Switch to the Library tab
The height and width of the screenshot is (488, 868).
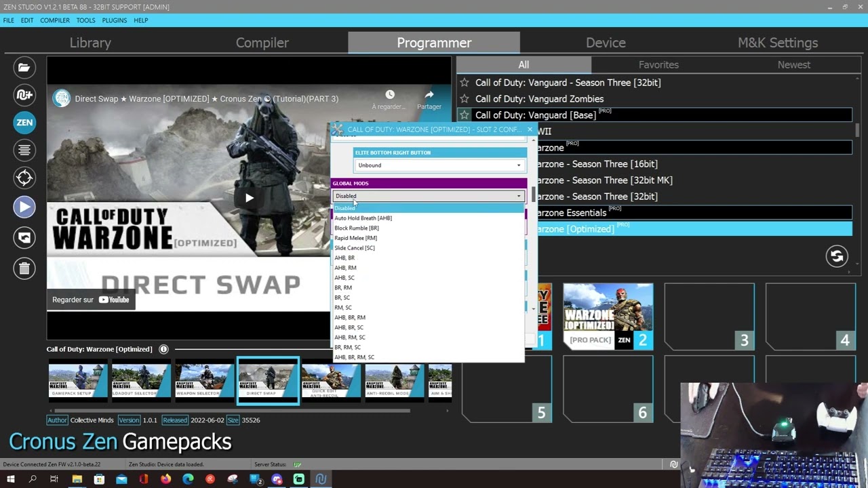click(x=90, y=43)
